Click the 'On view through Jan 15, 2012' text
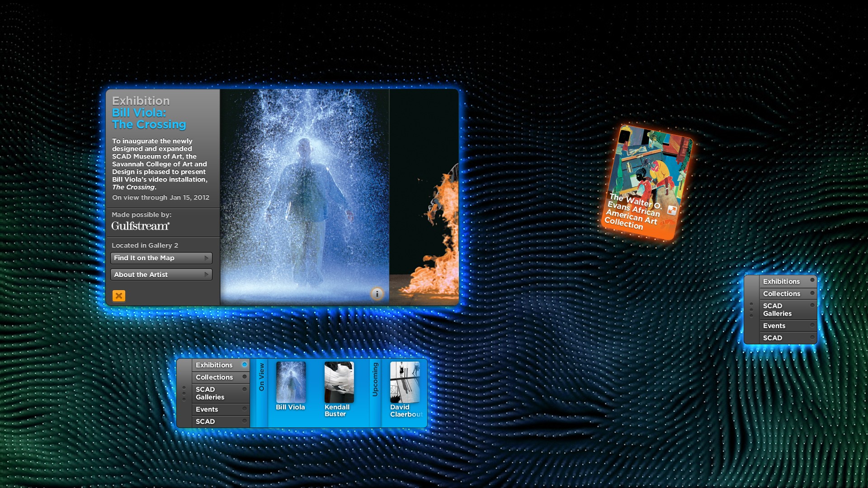This screenshot has height=488, width=868. click(160, 197)
